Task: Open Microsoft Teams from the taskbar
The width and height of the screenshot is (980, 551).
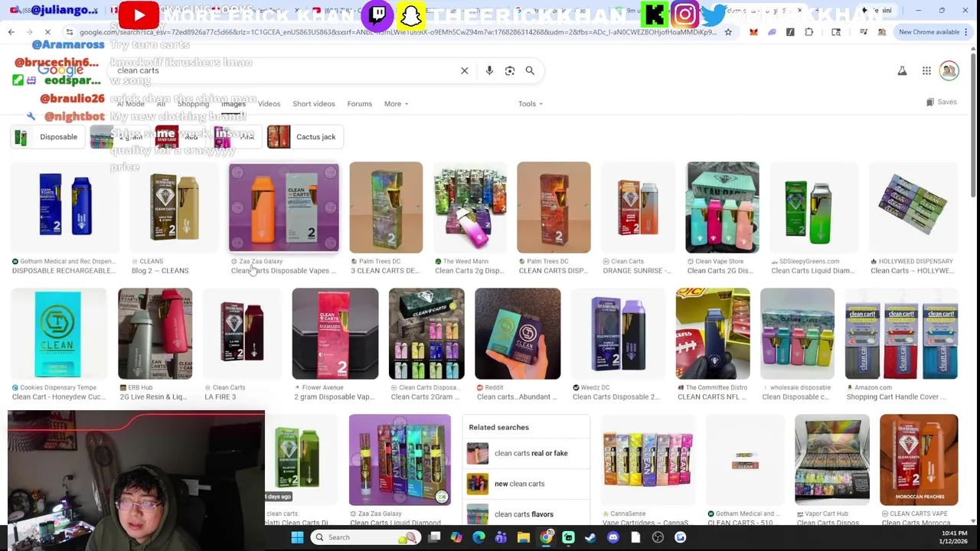Action: 501,537
